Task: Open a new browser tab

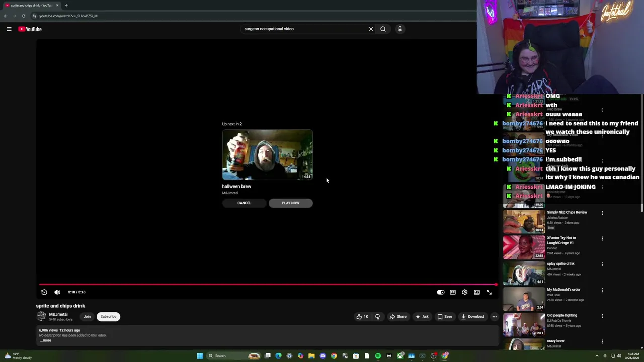Action: coord(66,5)
